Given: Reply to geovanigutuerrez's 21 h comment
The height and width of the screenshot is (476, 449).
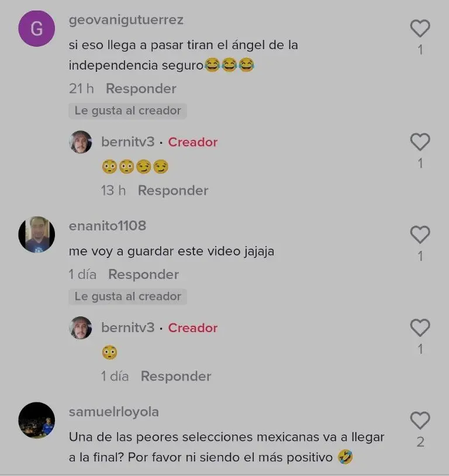Looking at the screenshot, I should tap(141, 89).
